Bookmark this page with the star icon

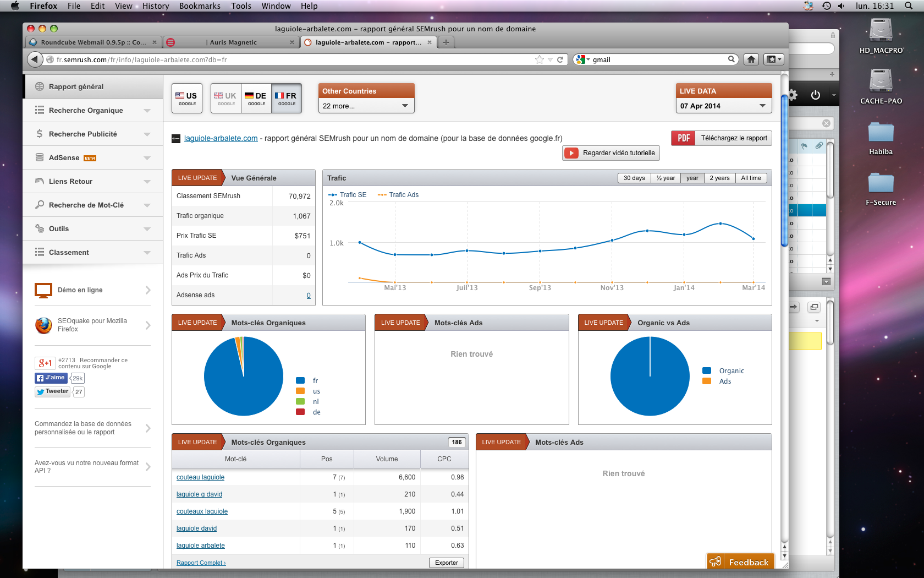539,59
